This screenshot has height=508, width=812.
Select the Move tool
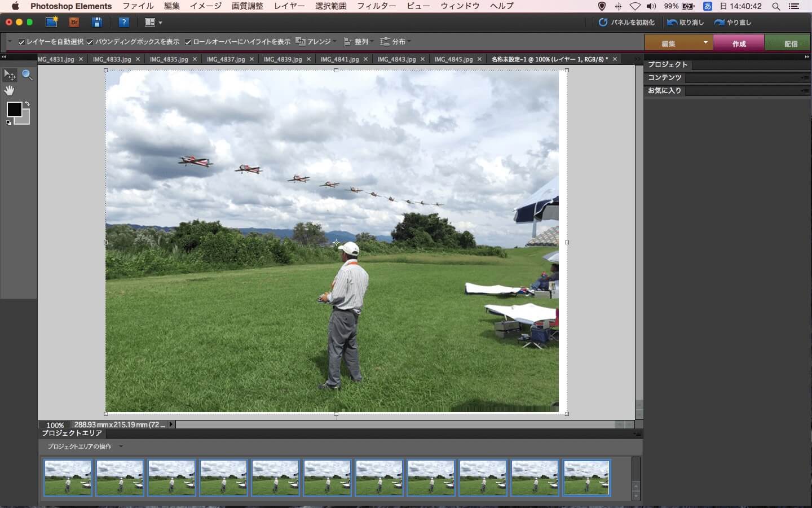tap(10, 75)
